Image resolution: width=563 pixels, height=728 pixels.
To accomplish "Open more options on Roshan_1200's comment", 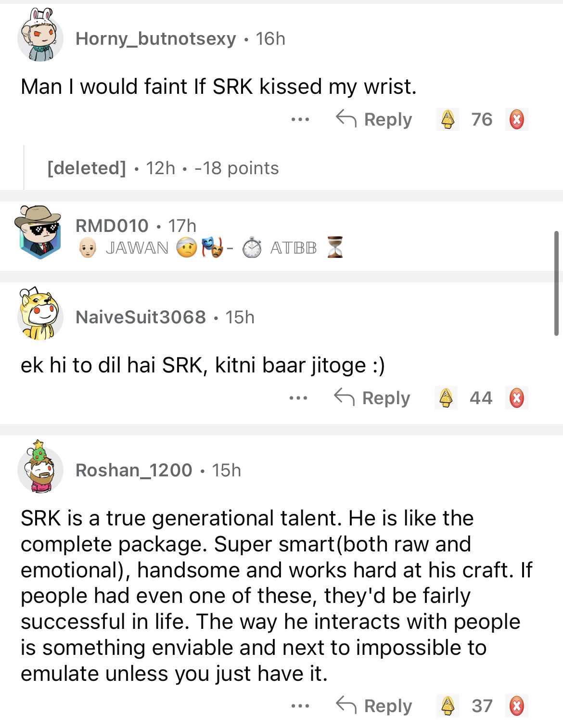I will click(x=300, y=706).
